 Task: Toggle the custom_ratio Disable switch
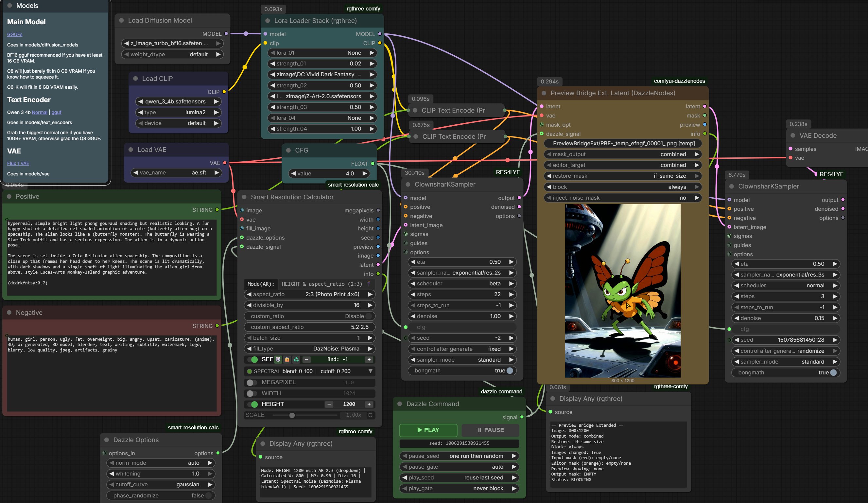pyautogui.click(x=369, y=316)
